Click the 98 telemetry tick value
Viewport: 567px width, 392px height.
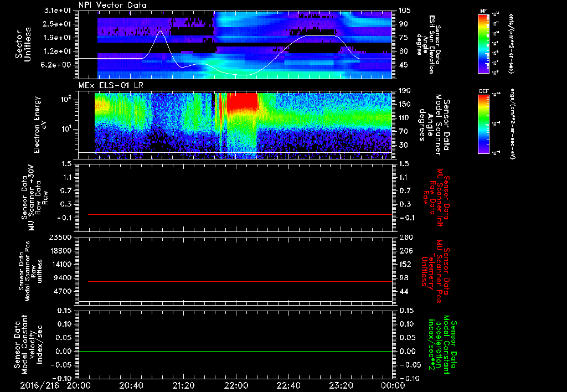coord(404,278)
